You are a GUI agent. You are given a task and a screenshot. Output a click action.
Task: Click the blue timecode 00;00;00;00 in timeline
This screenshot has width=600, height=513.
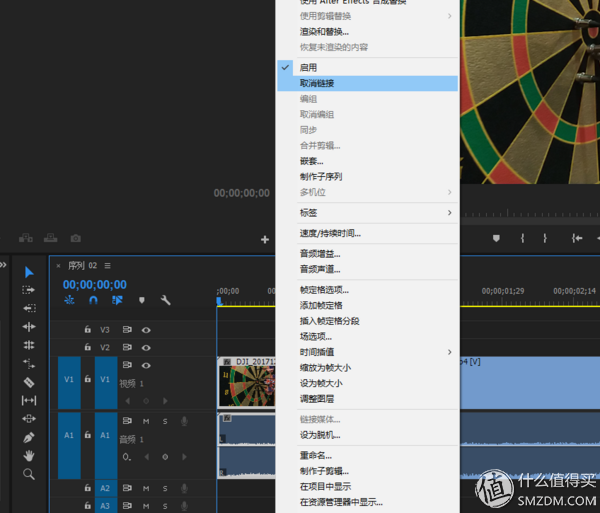tap(95, 285)
